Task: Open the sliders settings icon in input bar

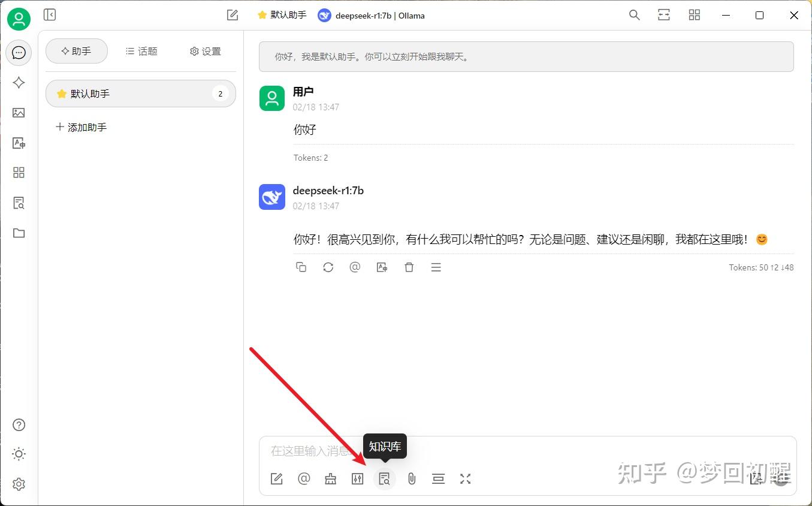Action: [358, 479]
